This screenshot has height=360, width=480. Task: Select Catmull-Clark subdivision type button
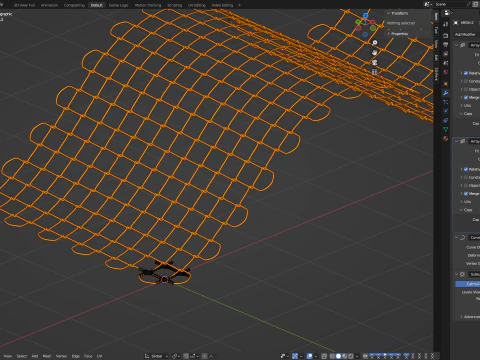(468, 284)
